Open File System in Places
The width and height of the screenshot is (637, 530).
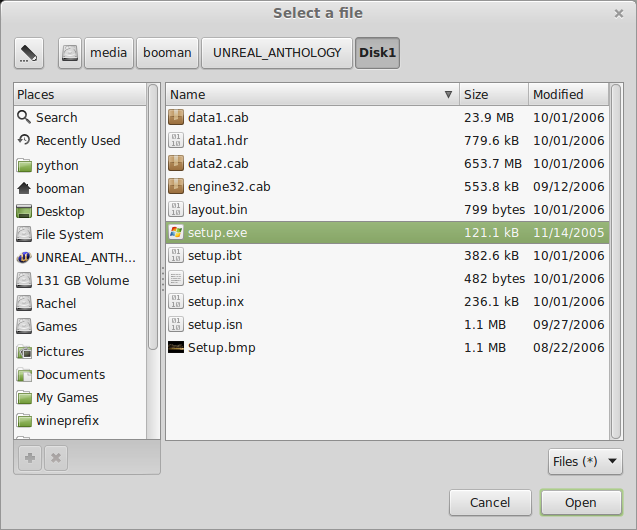pyautogui.click(x=80, y=234)
